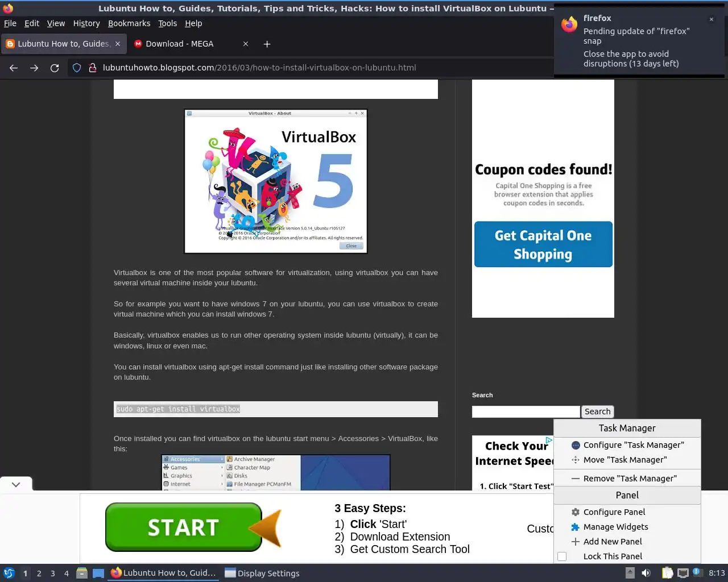Image resolution: width=728 pixels, height=582 pixels.
Task: Open a new tab with plus button
Action: (267, 44)
